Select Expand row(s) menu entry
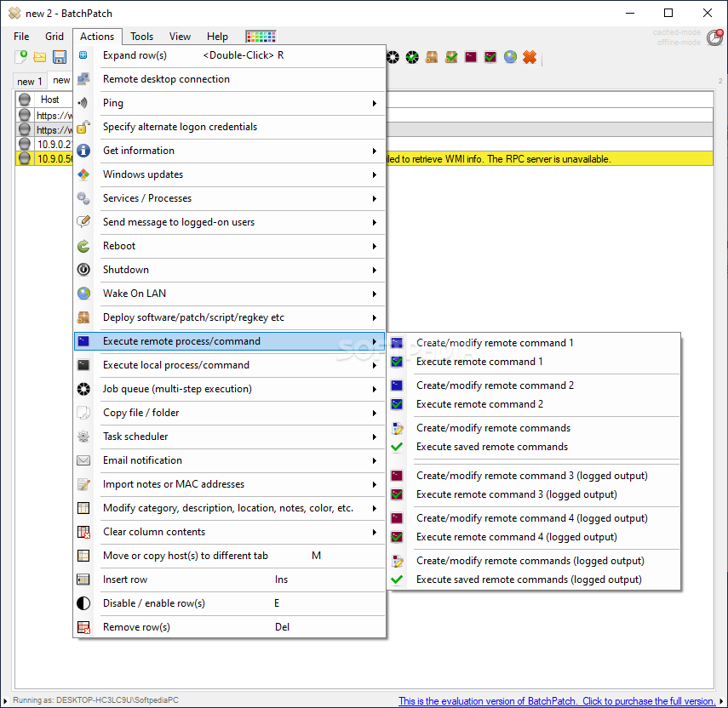Viewport: 728px width, 708px height. point(229,55)
